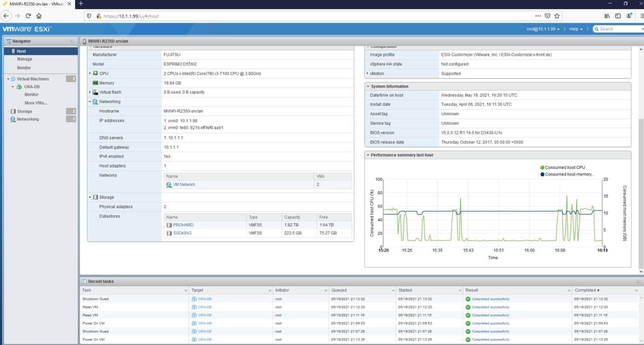Image resolution: width=644 pixels, height=345 pixels.
Task: Click the browser URL address field
Action: click(317, 16)
